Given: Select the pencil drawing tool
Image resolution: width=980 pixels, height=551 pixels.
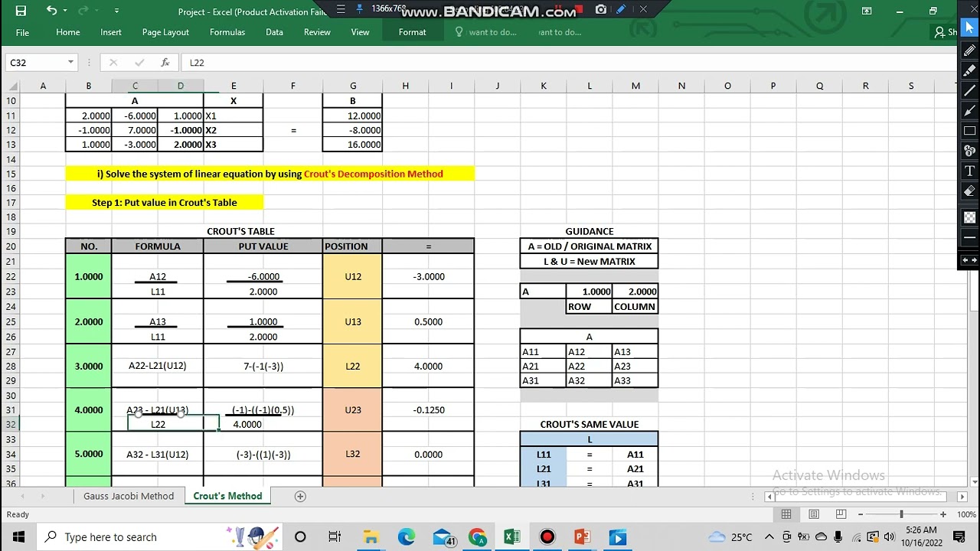Looking at the screenshot, I should [969, 51].
